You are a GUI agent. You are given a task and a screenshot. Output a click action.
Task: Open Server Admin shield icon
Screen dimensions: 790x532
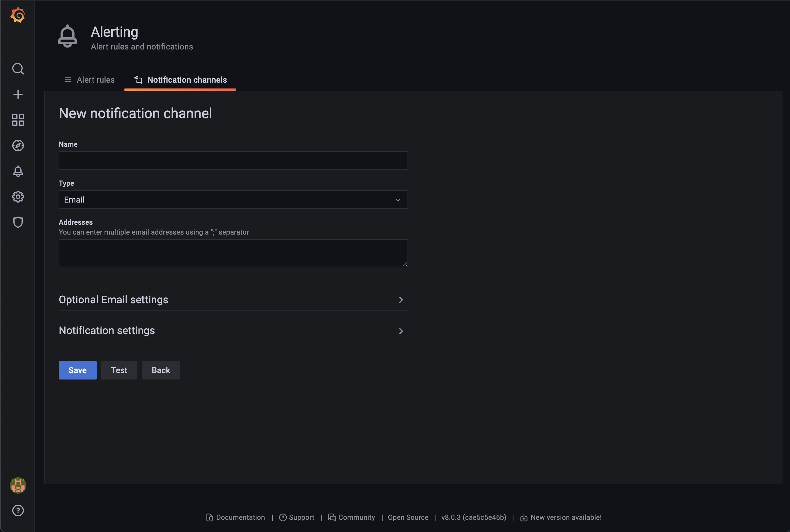[18, 222]
